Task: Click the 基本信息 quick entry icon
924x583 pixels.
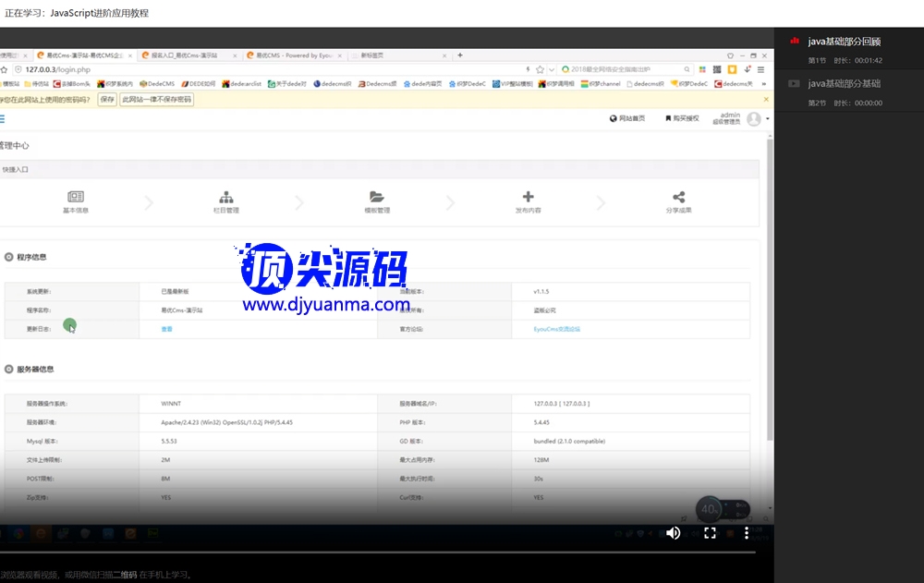Action: coord(76,198)
